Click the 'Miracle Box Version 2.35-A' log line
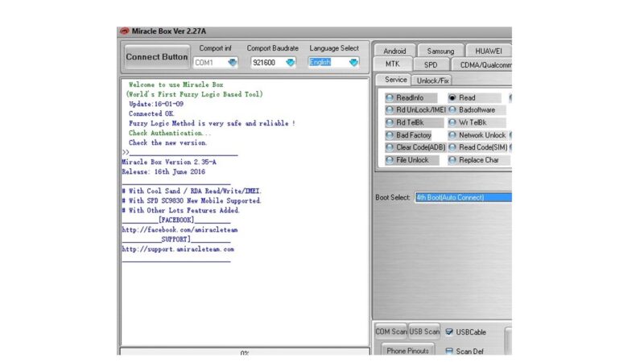The height and width of the screenshot is (362, 644). click(169, 162)
